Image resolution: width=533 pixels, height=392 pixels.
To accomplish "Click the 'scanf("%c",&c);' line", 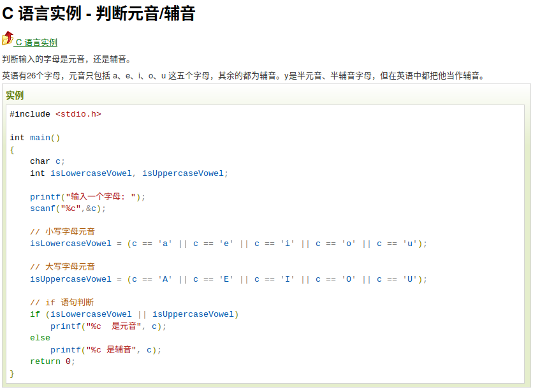I will pos(68,208).
